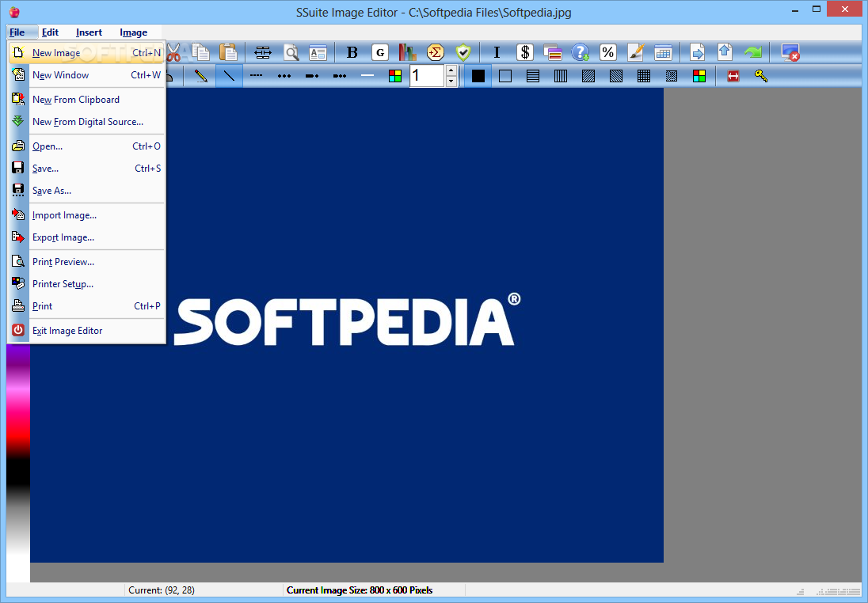
Task: Click the percent sign toolbar icon
Action: point(607,52)
